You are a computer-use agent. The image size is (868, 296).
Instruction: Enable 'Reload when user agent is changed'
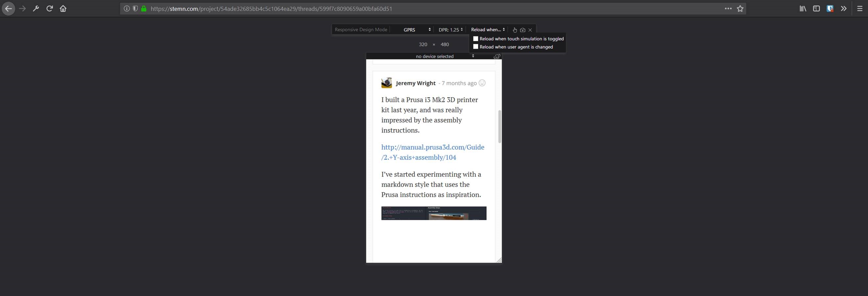coord(475,46)
